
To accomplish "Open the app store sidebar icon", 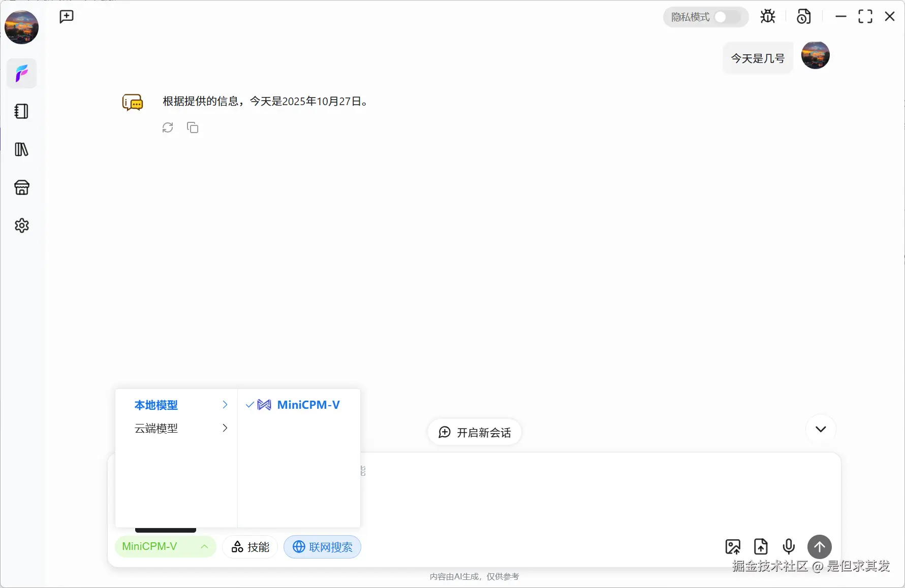I will point(21,187).
